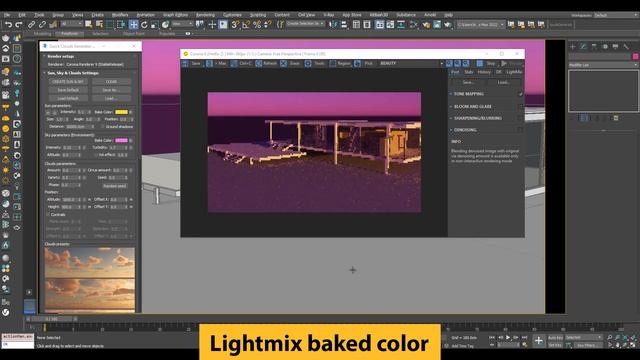
Task: Open the Modify tab in Command Panel
Action: [x=583, y=47]
